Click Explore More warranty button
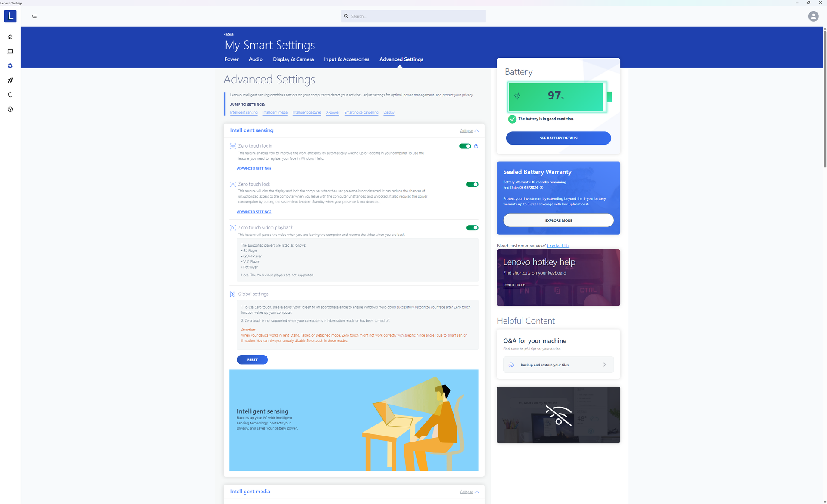Image resolution: width=827 pixels, height=504 pixels. (558, 220)
